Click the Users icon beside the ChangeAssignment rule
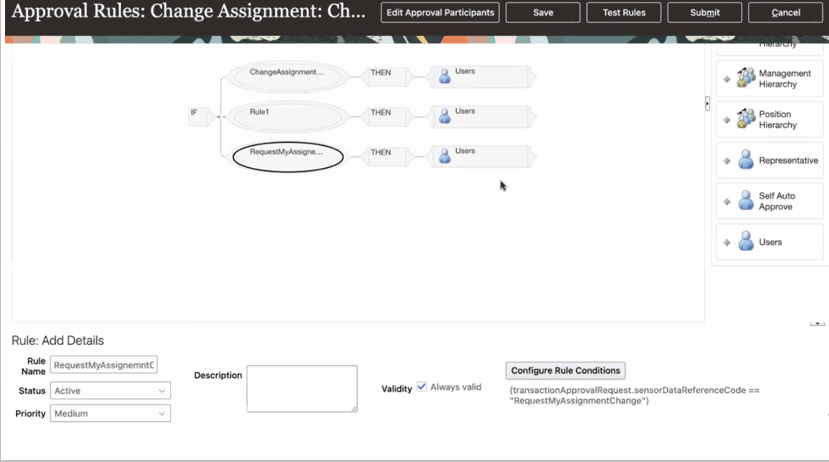The image size is (829, 462). point(445,76)
